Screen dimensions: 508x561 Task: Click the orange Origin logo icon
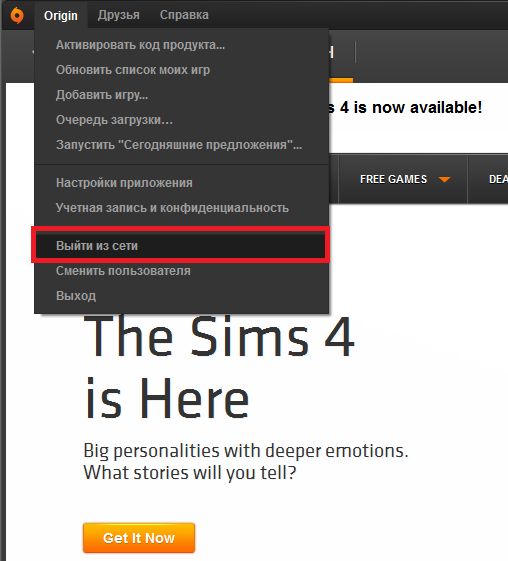point(17,16)
